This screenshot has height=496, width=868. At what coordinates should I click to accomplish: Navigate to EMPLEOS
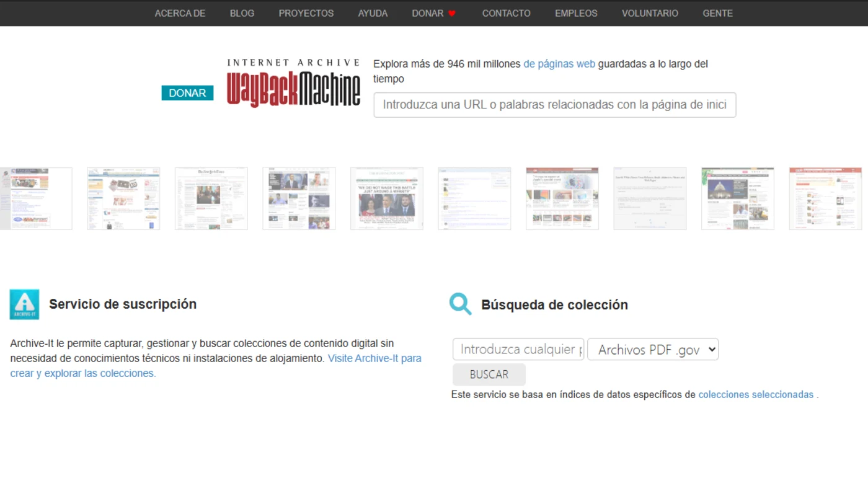point(576,13)
